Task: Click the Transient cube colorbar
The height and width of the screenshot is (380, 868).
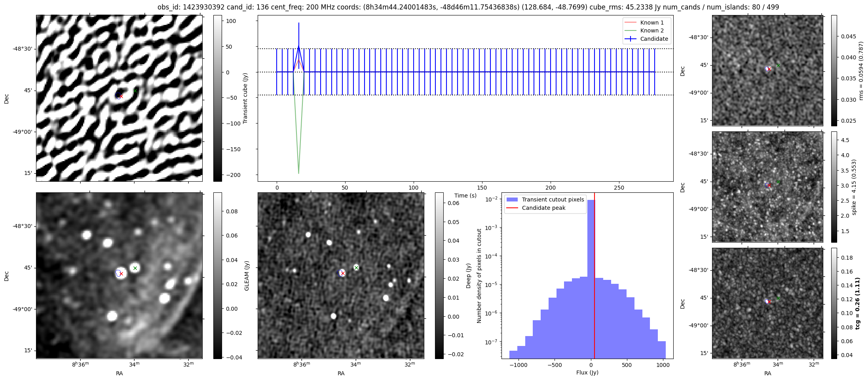Action: coord(217,98)
